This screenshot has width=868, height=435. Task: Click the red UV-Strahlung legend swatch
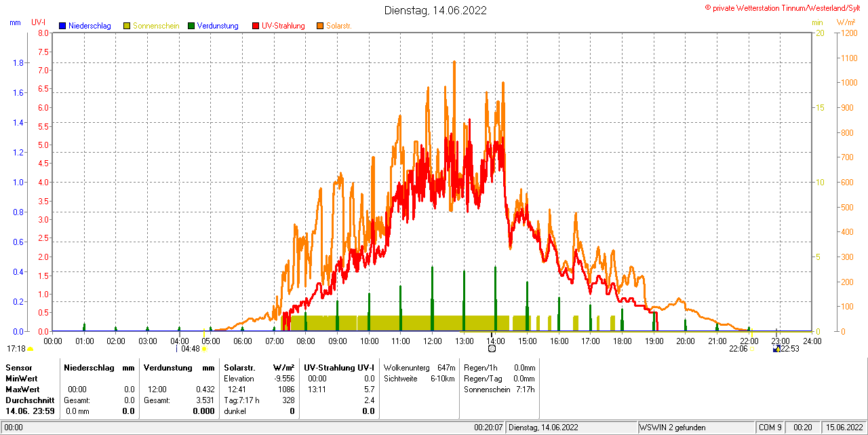click(256, 26)
